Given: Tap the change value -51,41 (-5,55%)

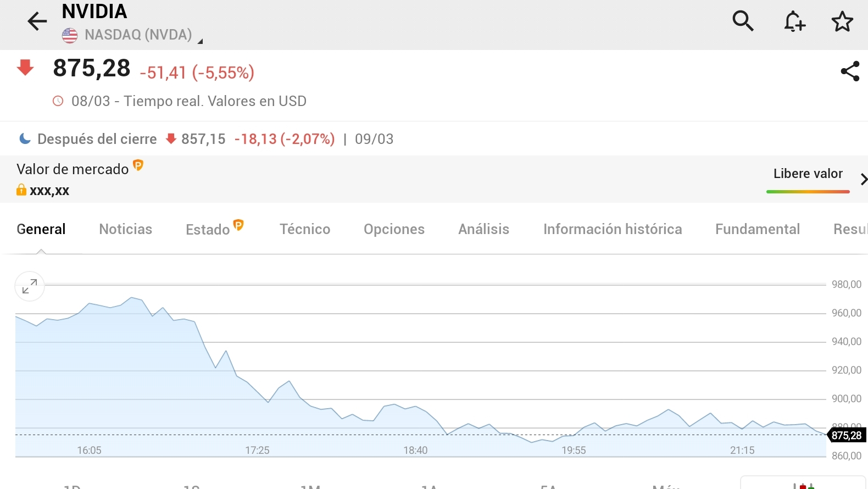Looking at the screenshot, I should [x=197, y=73].
